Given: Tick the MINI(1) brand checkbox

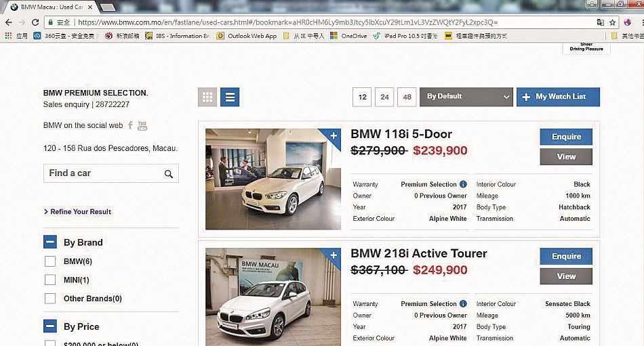Looking at the screenshot, I should click(50, 280).
